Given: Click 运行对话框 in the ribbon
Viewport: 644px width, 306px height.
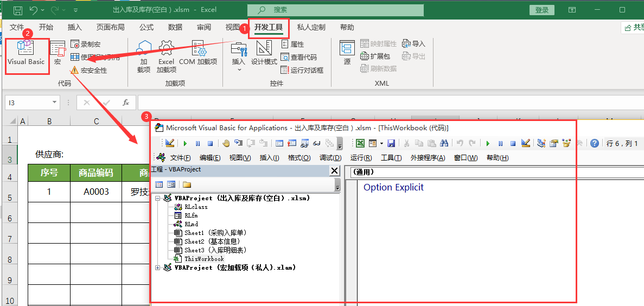Looking at the screenshot, I should click(x=302, y=70).
